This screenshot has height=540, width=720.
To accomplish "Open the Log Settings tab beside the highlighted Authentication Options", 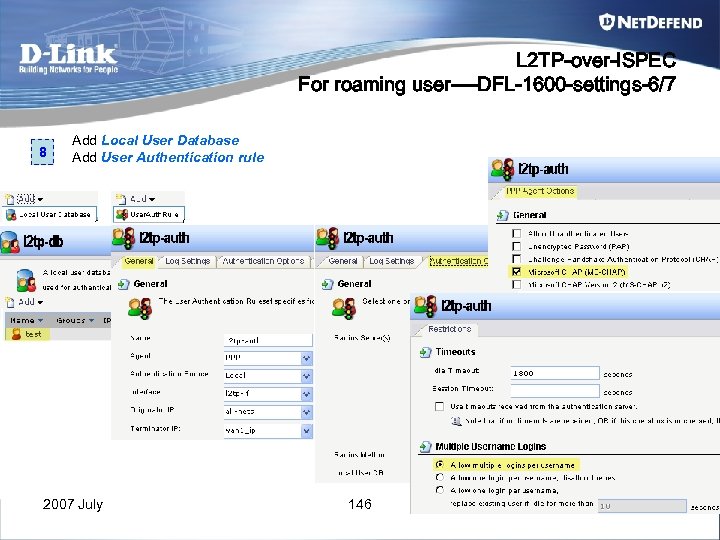I will [391, 261].
